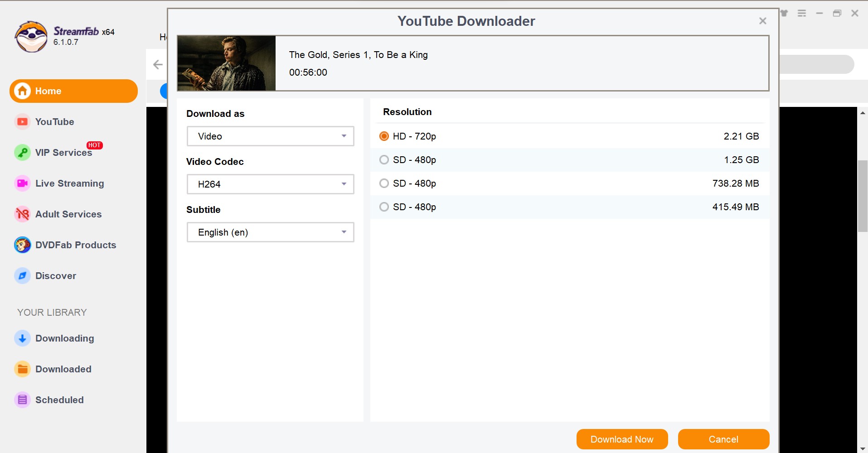This screenshot has height=453, width=868.
Task: Click the Download Now button
Action: point(622,439)
